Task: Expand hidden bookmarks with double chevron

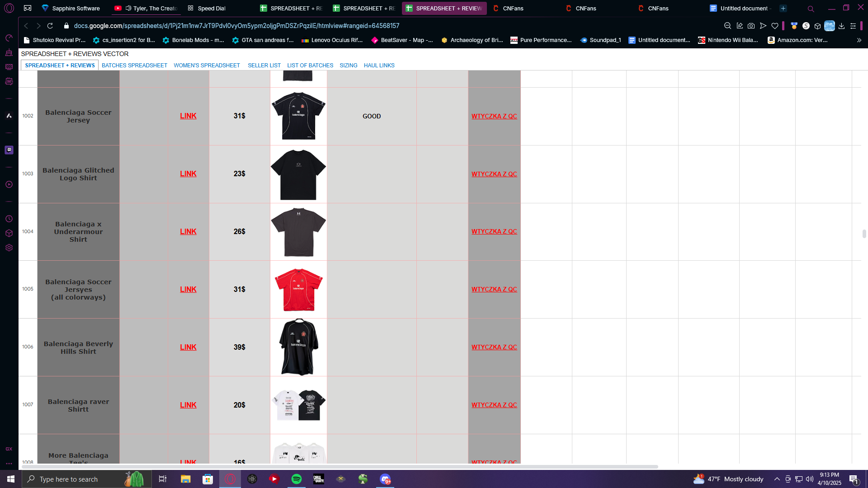Action: (x=859, y=40)
